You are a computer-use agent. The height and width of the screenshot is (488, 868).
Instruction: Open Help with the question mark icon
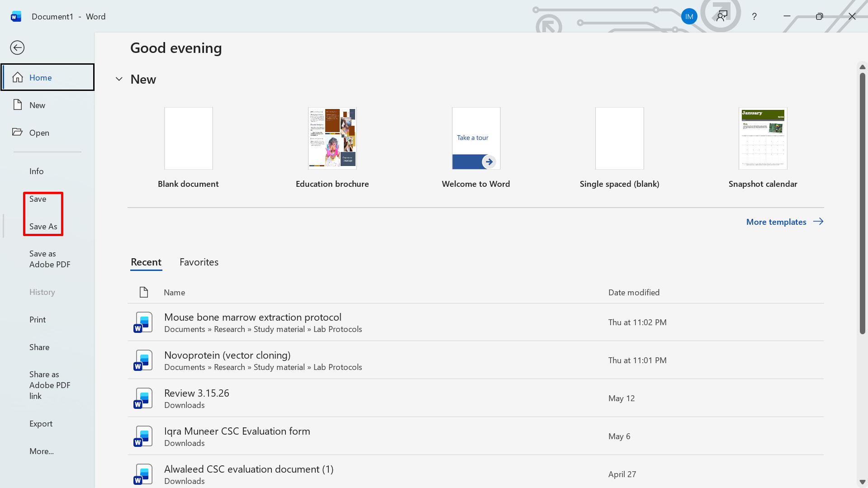coord(754,17)
